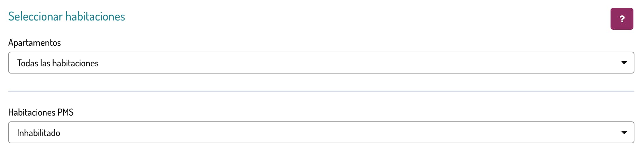The width and height of the screenshot is (644, 158).
Task: Click the empty middle of the Habitaciones PMS select box
Action: tap(341, 132)
